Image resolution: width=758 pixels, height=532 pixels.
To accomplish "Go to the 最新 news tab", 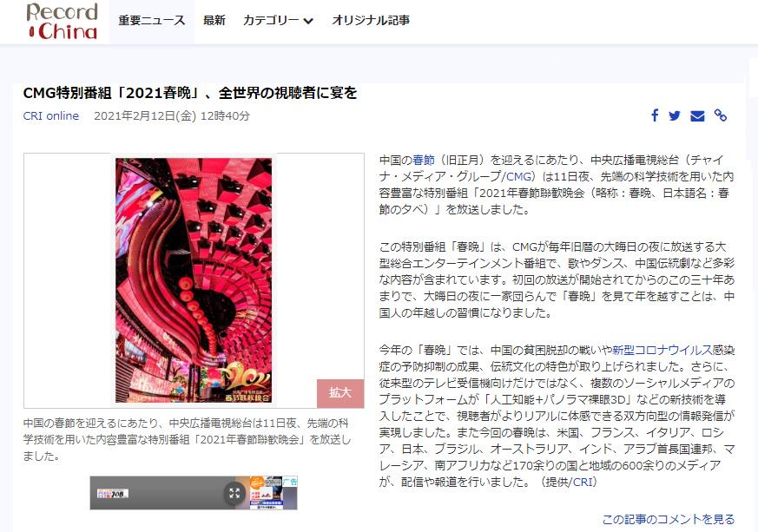I will tap(214, 20).
